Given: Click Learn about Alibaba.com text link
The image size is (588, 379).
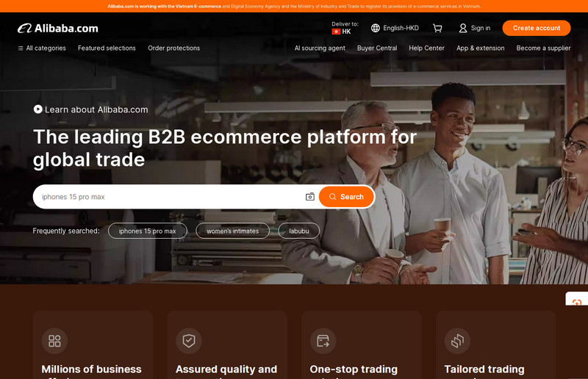Looking at the screenshot, I should 96,109.
